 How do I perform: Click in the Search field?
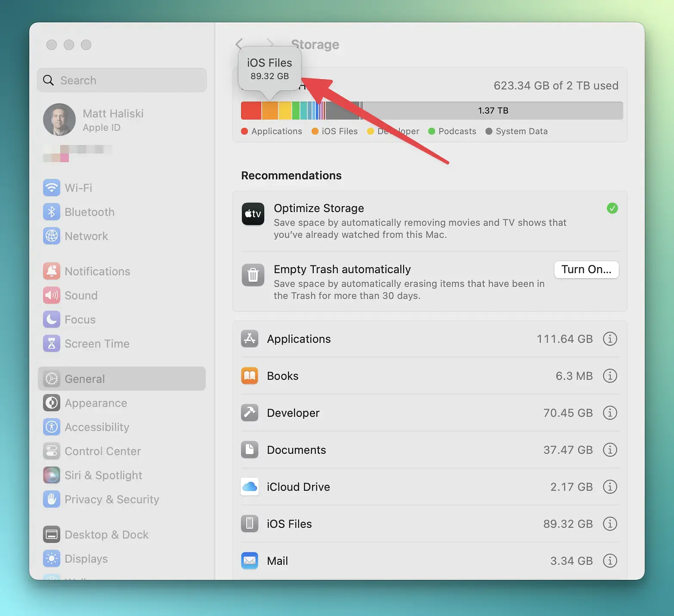[122, 80]
